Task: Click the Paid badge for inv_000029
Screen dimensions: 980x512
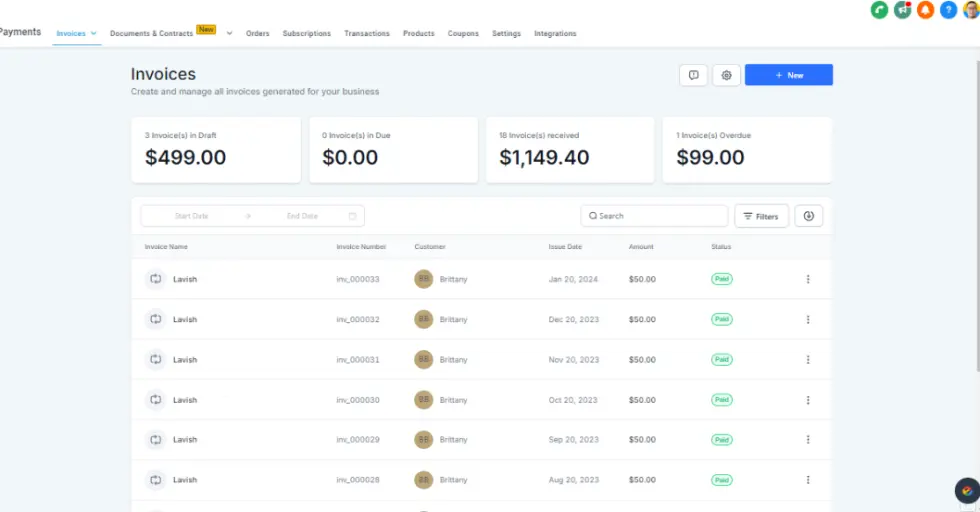Action: [722, 439]
